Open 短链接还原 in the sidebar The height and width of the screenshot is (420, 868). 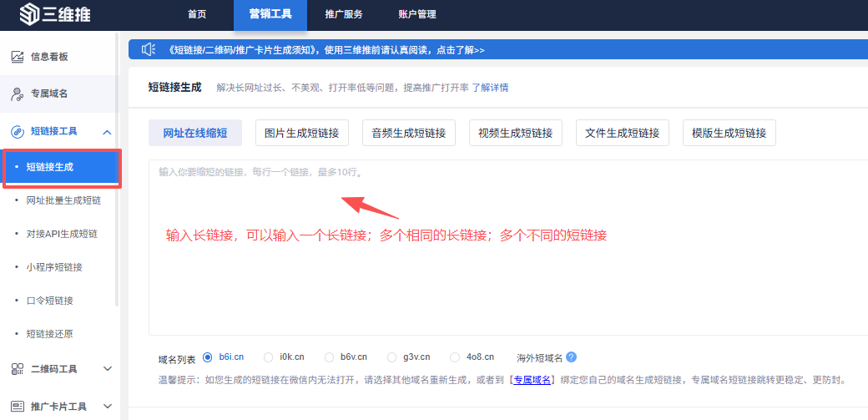[49, 334]
